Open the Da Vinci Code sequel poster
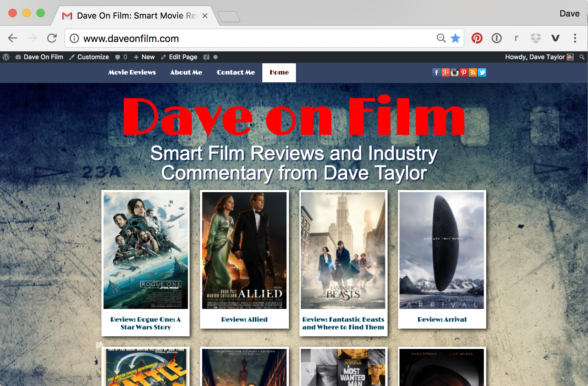 click(x=244, y=367)
